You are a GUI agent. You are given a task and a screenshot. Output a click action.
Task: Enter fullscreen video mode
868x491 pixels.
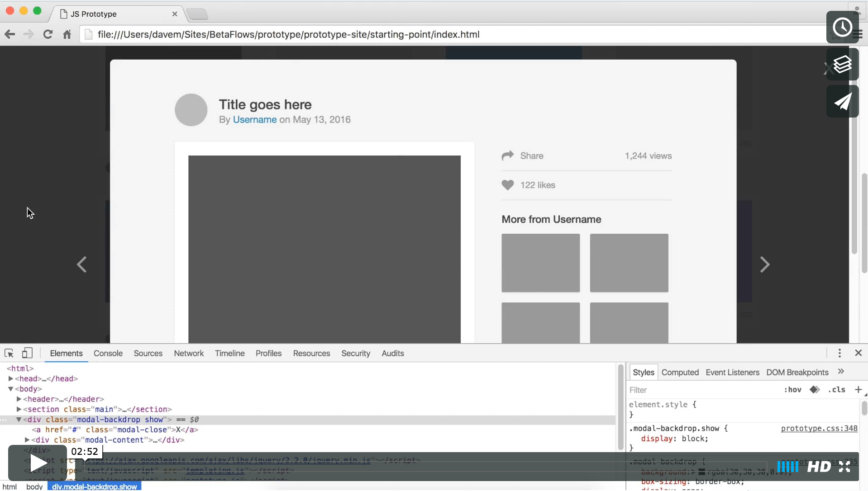coord(844,467)
